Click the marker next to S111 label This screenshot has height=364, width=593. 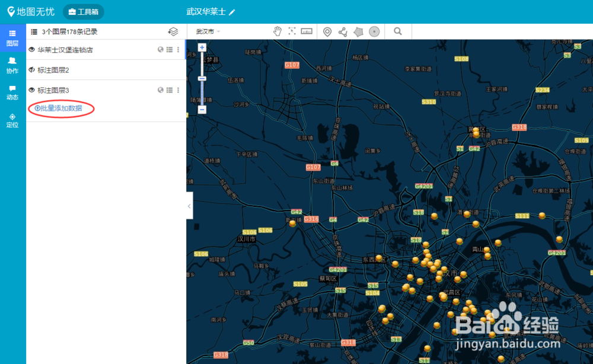pyautogui.click(x=542, y=215)
